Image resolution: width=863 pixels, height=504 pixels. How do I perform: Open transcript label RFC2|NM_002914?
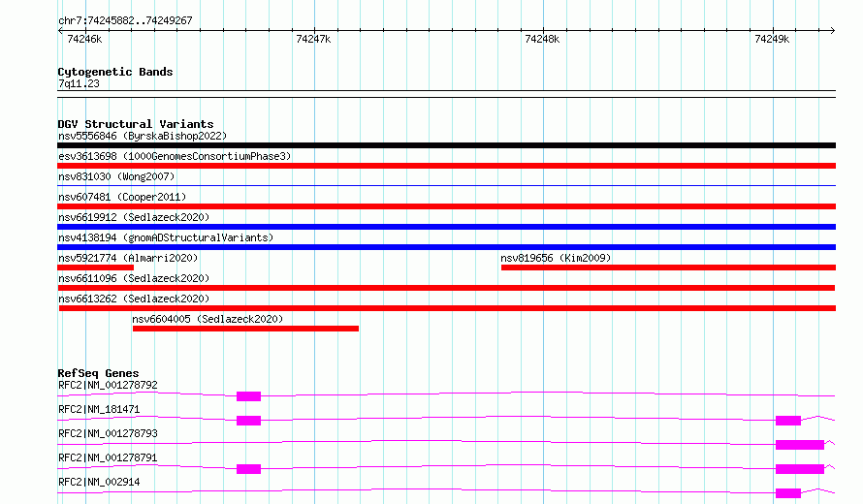99,482
